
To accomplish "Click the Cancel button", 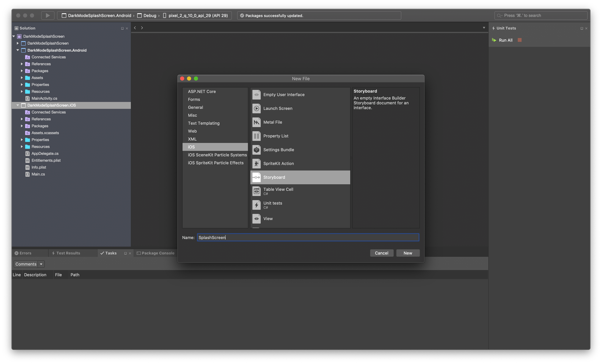I will (381, 253).
